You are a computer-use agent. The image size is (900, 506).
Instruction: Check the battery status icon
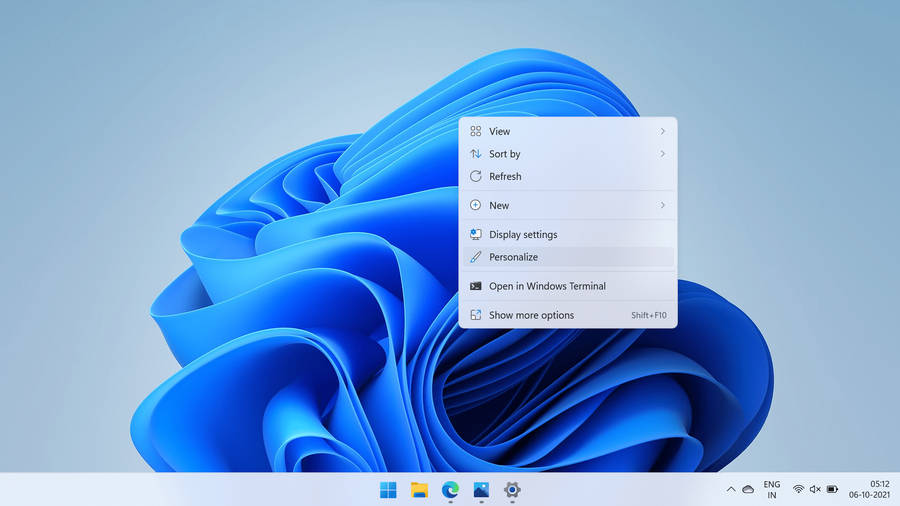click(x=832, y=489)
